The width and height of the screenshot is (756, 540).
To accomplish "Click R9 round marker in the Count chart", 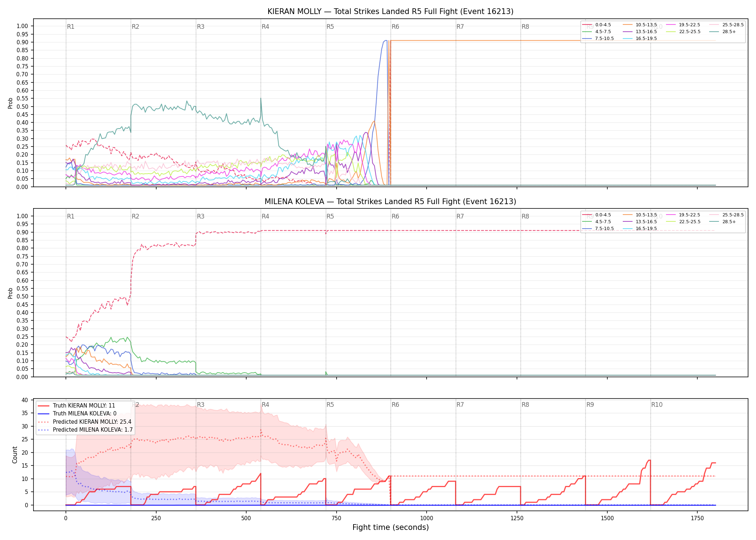I will (590, 405).
